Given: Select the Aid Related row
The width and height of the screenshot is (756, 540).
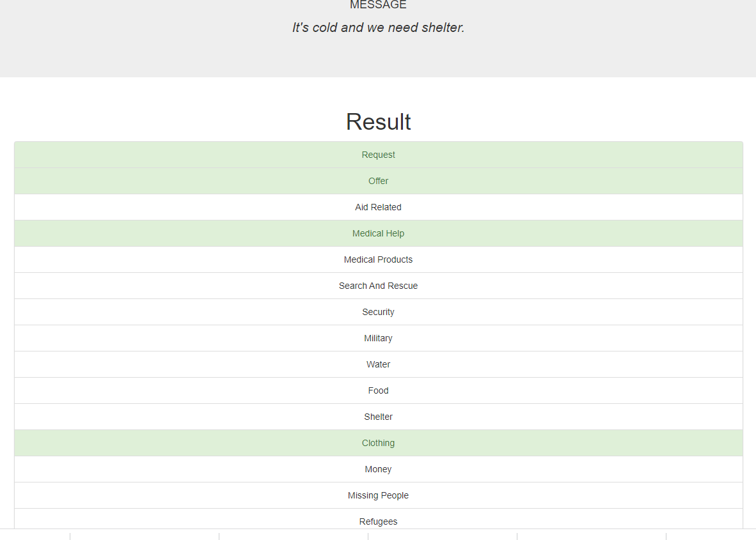Looking at the screenshot, I should [378, 207].
